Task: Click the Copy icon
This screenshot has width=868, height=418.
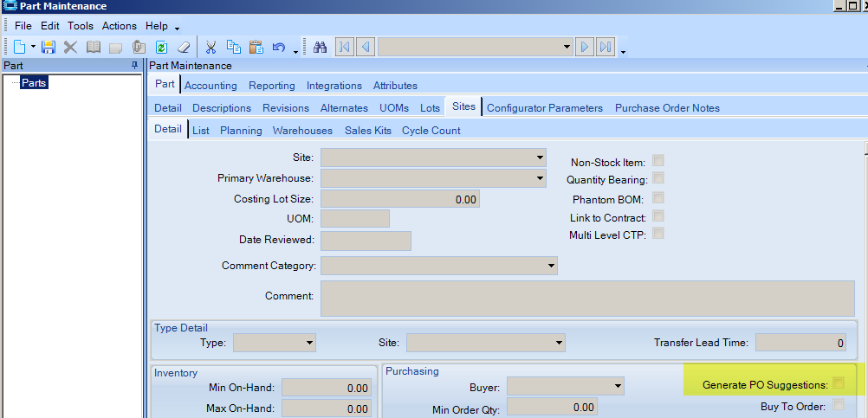Action: (x=234, y=47)
